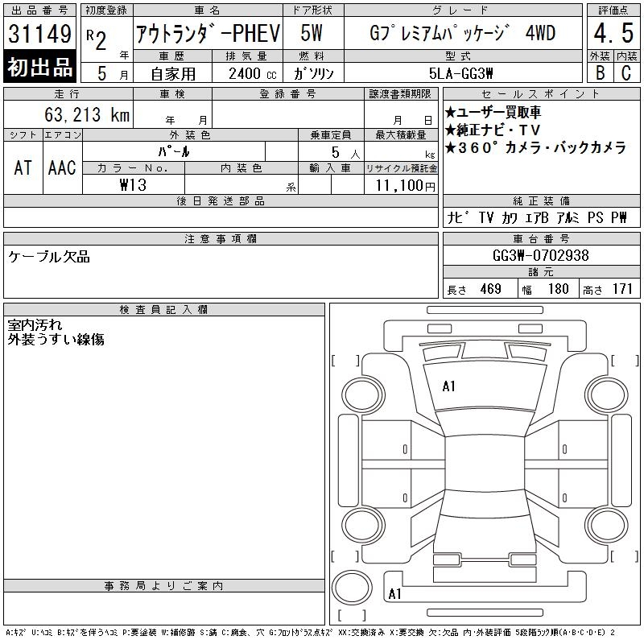
Task: Click recycle deposit 11,100円
Action: pyautogui.click(x=405, y=186)
